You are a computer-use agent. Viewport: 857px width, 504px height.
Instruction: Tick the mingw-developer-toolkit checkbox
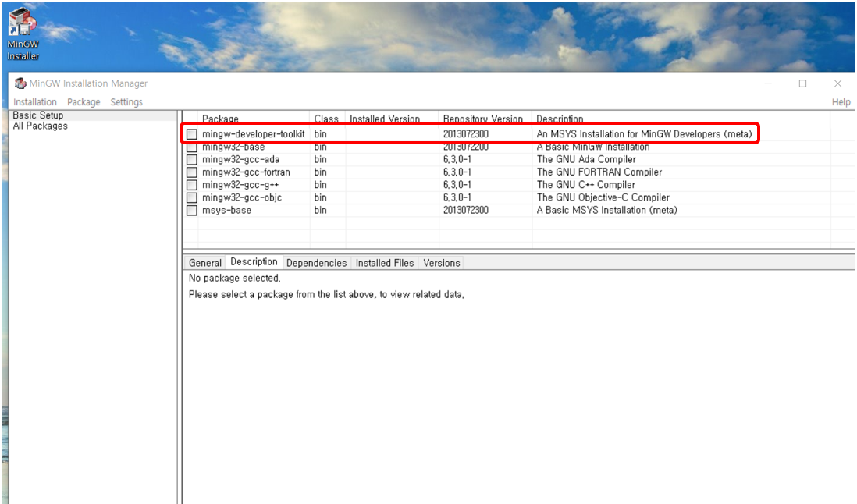pos(192,133)
